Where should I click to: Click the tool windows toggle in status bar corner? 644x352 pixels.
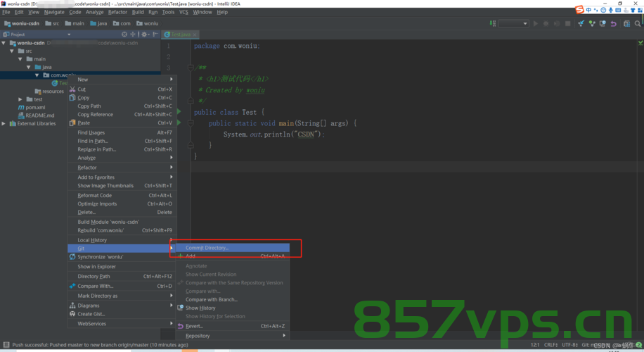(6, 344)
